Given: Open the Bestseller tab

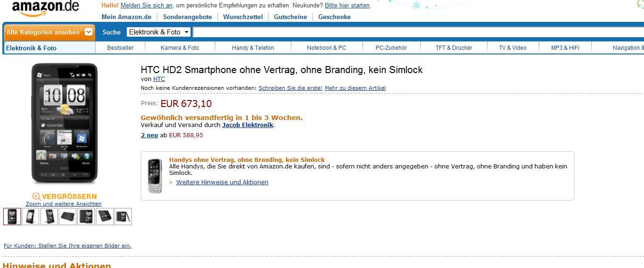Looking at the screenshot, I should (120, 48).
